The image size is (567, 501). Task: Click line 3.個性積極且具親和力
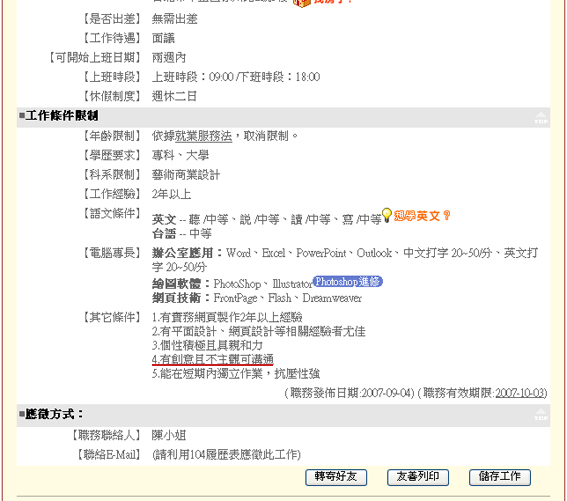point(207,345)
